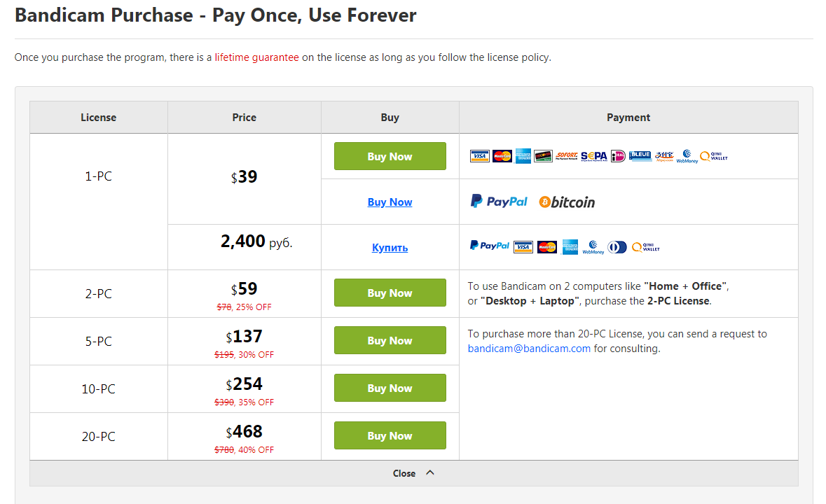Select the iDEAL payment icon

pos(618,156)
